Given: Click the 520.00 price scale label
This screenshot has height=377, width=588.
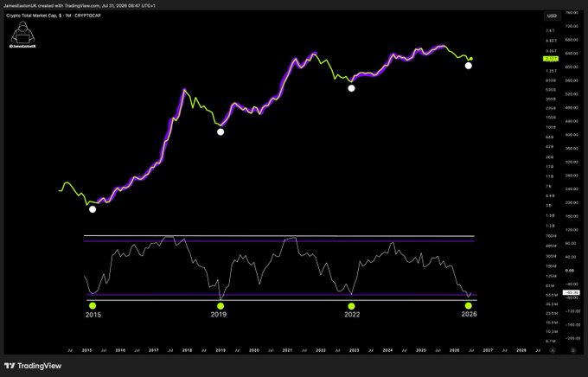Looking at the screenshot, I should tap(572, 94).
